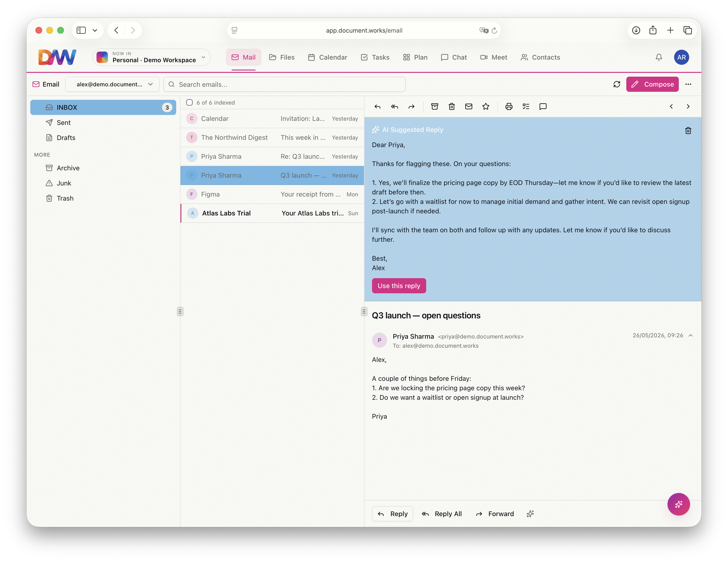
Task: Click Reply All below the message
Action: click(x=442, y=514)
